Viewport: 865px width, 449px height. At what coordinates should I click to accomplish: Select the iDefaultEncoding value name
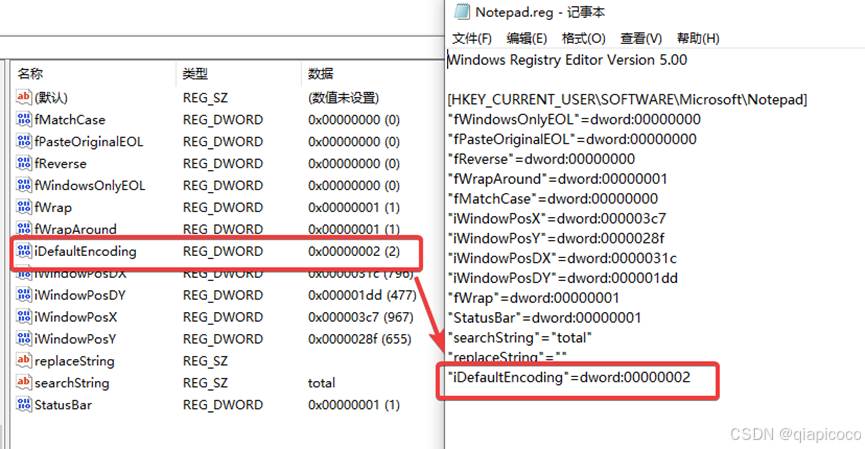(86, 252)
